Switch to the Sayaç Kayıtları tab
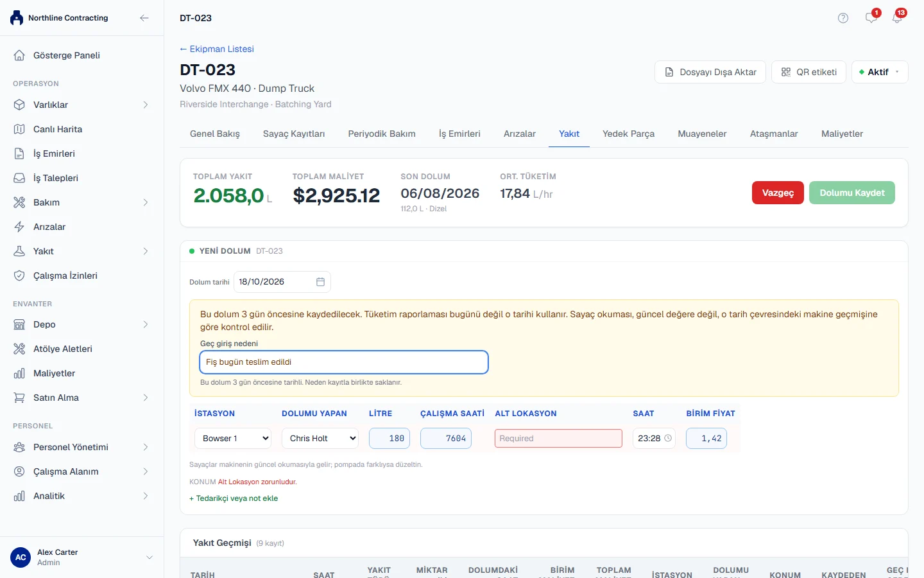924x578 pixels. [x=294, y=134]
